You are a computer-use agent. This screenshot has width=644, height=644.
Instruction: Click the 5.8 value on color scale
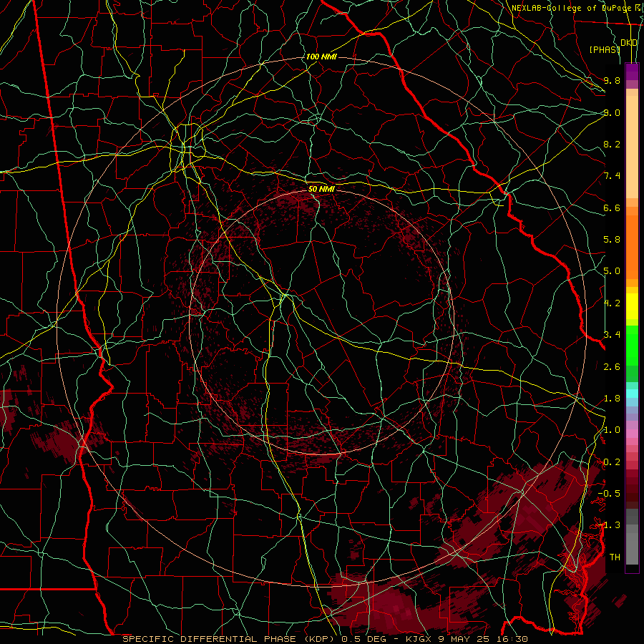click(x=612, y=240)
